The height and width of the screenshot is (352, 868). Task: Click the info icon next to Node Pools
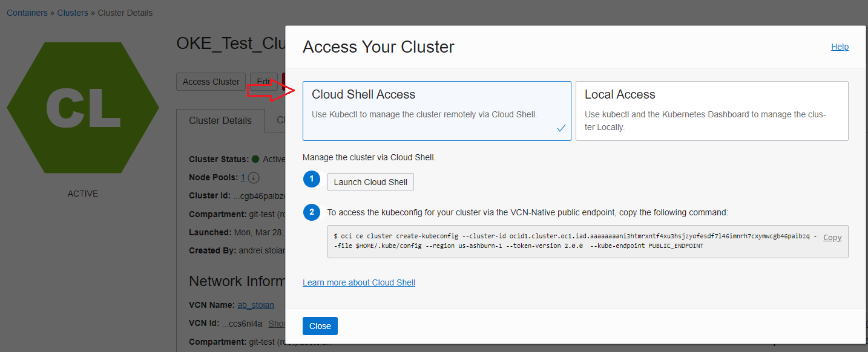point(254,178)
